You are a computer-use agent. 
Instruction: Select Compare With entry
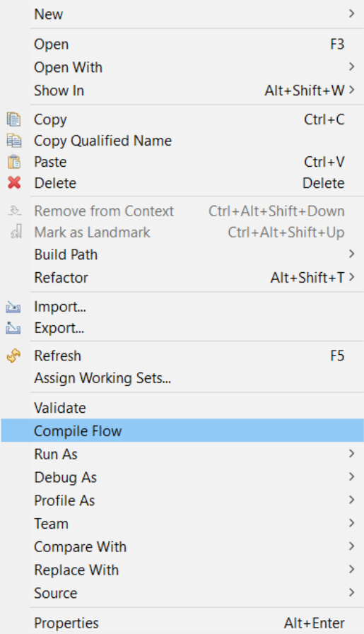pyautogui.click(x=182, y=546)
